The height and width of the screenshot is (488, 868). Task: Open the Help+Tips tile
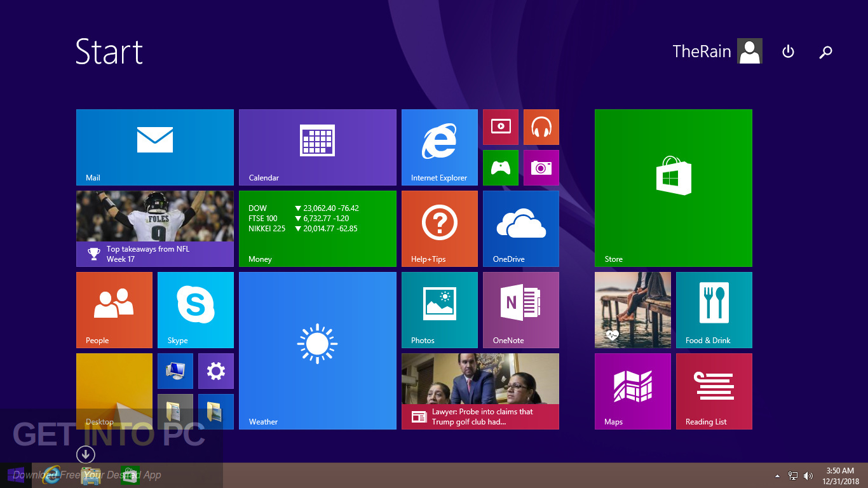440,229
